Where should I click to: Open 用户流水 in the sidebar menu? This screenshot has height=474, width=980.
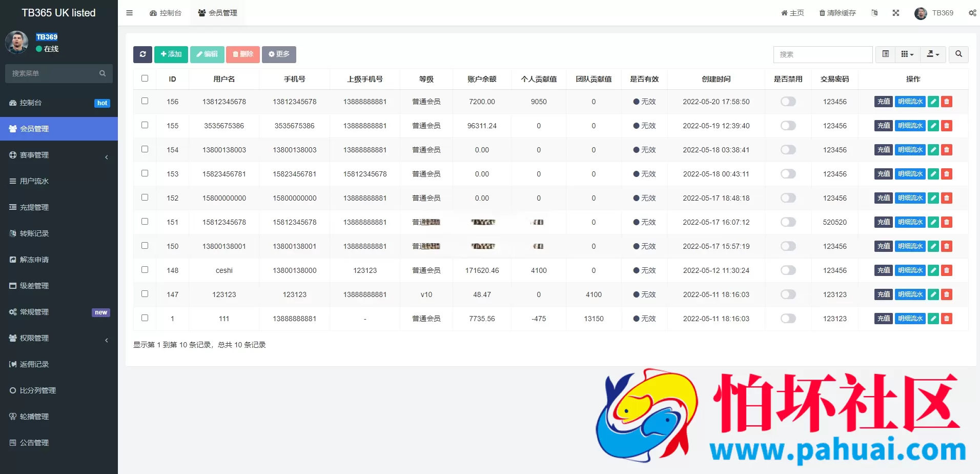(59, 181)
